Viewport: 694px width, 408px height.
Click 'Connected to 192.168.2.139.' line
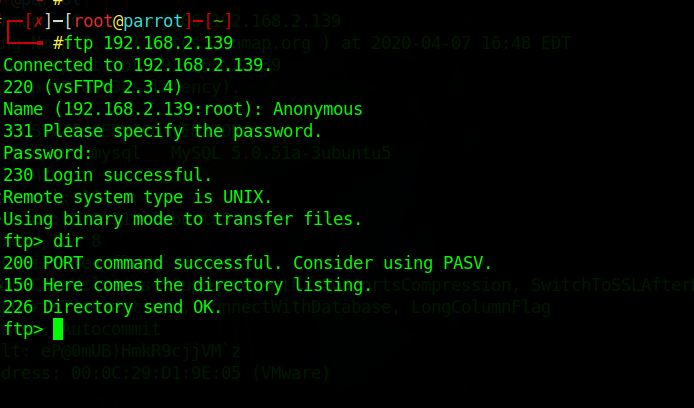point(137,65)
